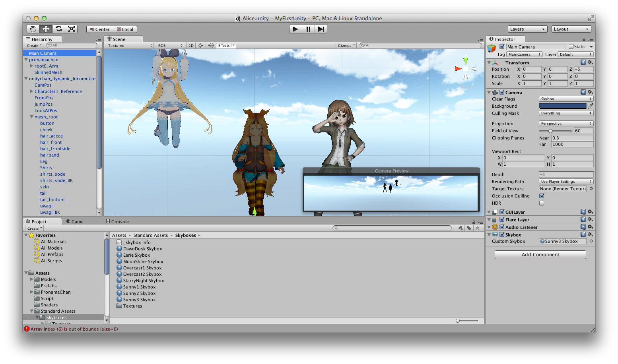The height and width of the screenshot is (364, 618).
Task: Open object picker for Custom Skybox
Action: click(x=591, y=241)
